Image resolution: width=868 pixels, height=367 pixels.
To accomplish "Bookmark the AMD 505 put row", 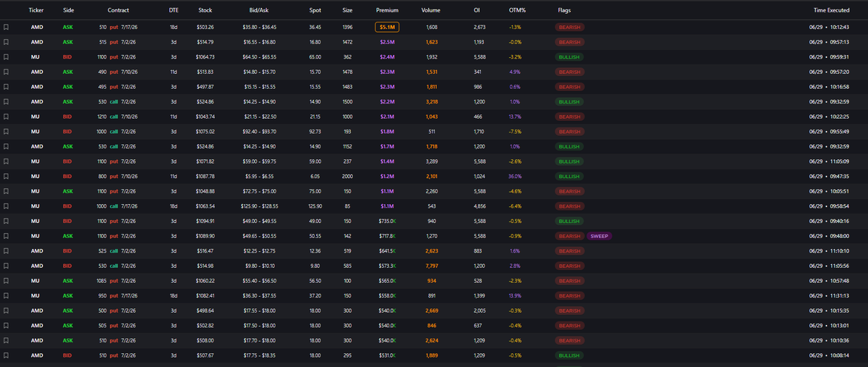I will pos(7,326).
